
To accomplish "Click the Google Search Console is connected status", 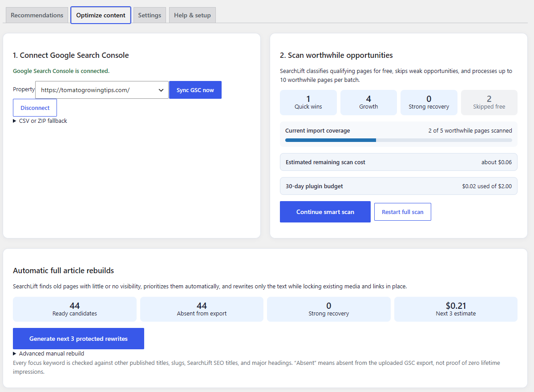I will [x=61, y=71].
